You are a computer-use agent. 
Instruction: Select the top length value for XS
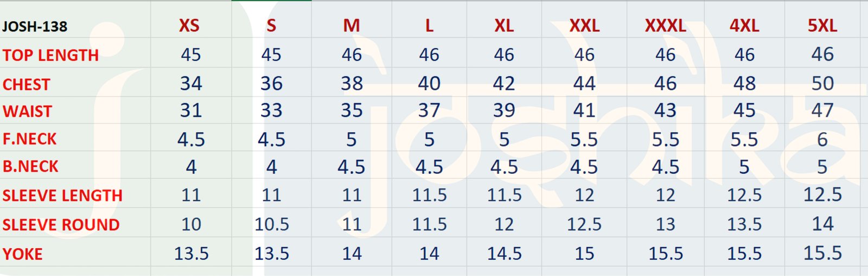pyautogui.click(x=191, y=55)
